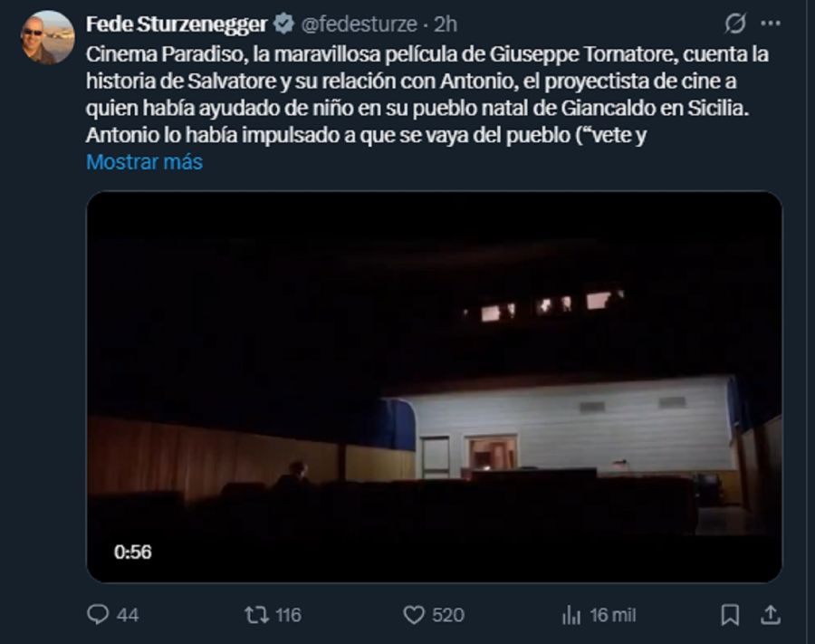This screenshot has height=644, width=815.
Task: Click the 0:56 video duration label
Action: [x=133, y=552]
